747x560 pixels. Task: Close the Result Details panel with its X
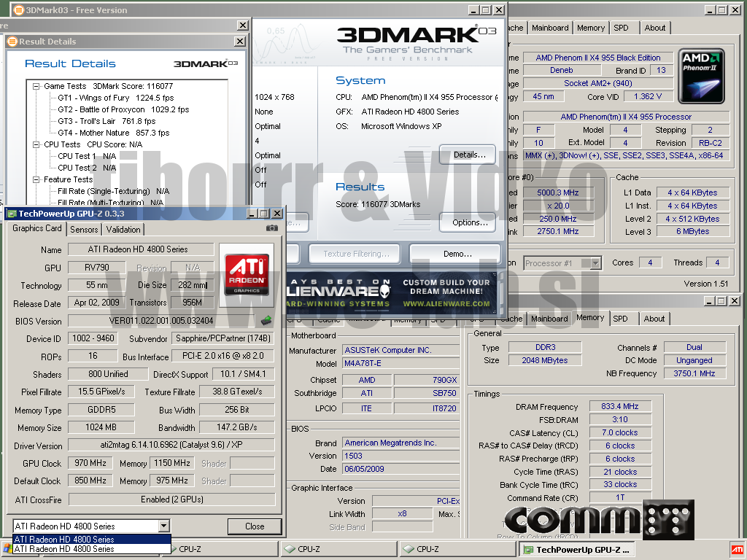239,42
